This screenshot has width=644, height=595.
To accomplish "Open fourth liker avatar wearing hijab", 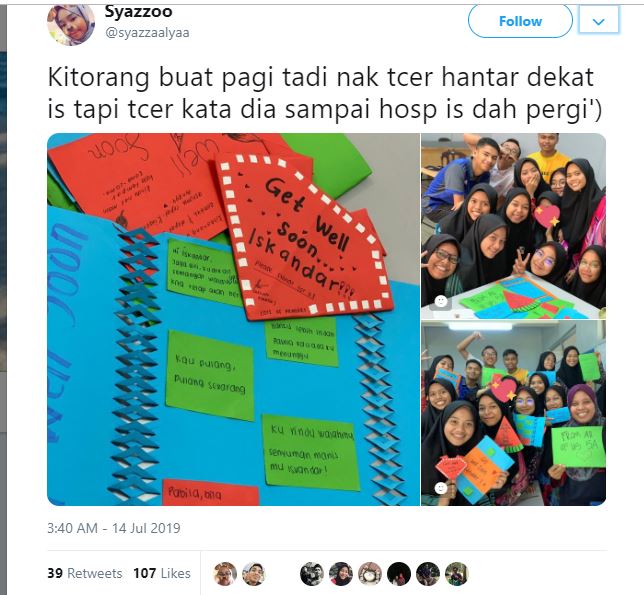I will pos(341,574).
